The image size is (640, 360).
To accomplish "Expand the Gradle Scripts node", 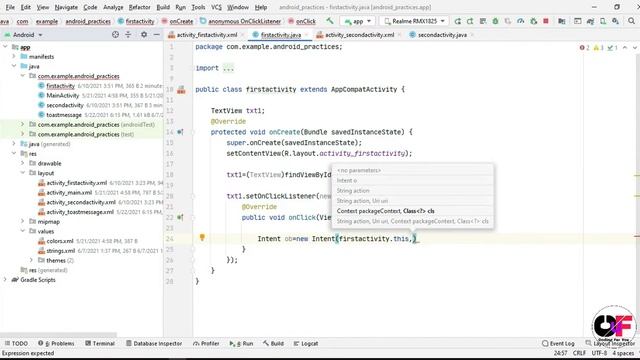I will click(x=5, y=280).
